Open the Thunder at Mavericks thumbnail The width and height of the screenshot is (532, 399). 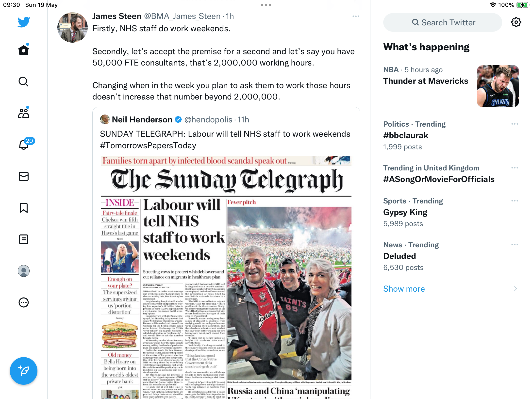(x=498, y=86)
